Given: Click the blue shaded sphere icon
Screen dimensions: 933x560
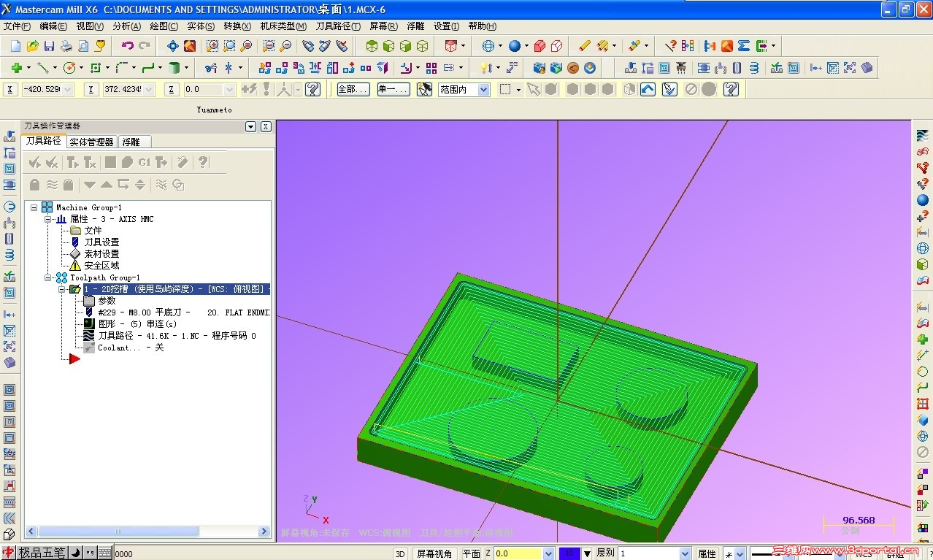Looking at the screenshot, I should pyautogui.click(x=515, y=46).
